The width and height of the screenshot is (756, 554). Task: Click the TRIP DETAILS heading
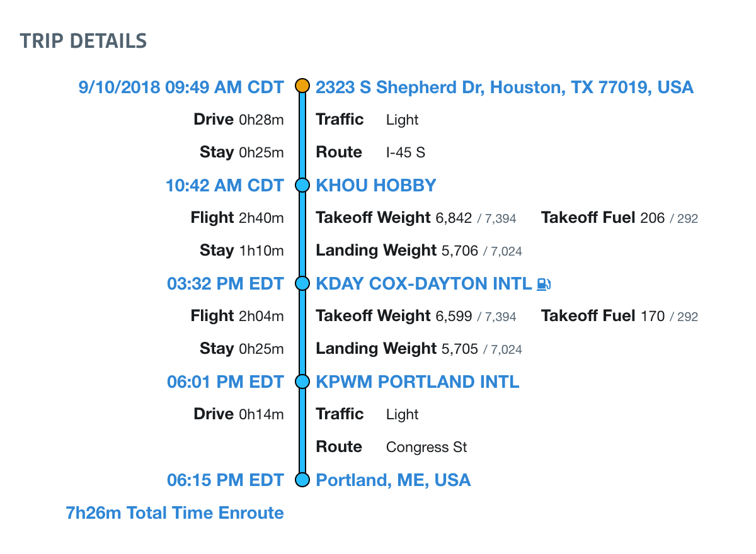(x=83, y=41)
